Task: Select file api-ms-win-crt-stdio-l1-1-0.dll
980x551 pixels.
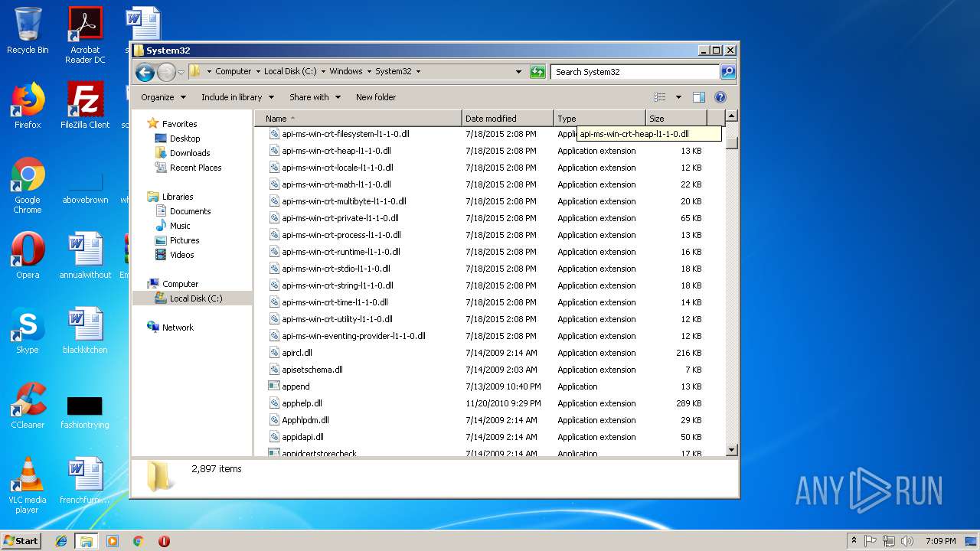Action: coord(336,269)
